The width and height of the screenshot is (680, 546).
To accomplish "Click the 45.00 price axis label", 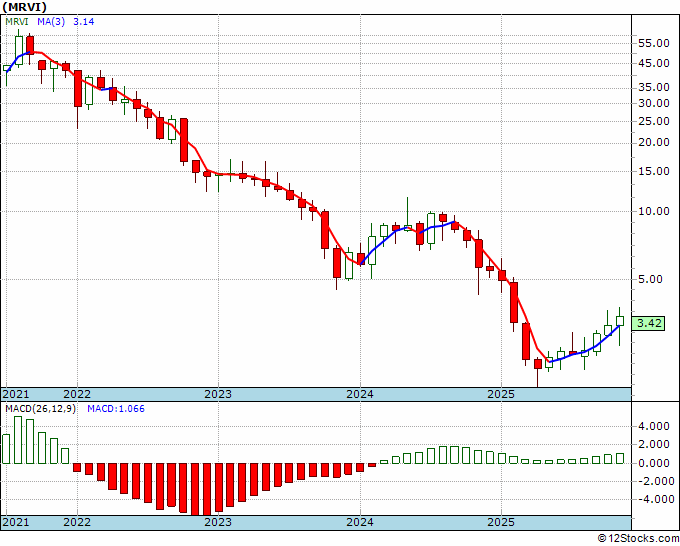I will [x=654, y=63].
